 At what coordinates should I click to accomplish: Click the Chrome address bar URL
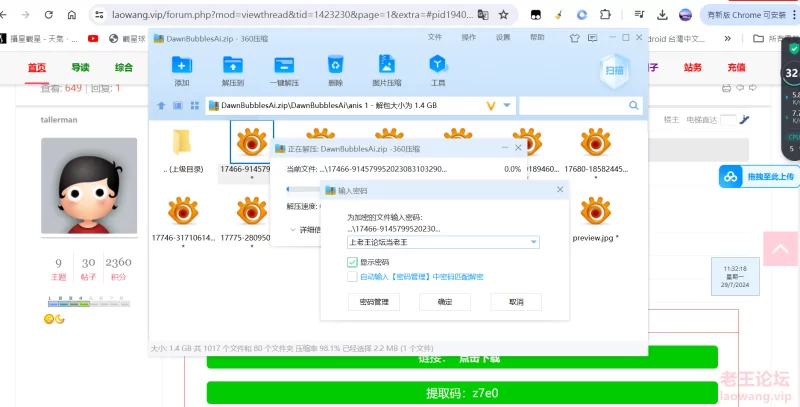tap(292, 15)
